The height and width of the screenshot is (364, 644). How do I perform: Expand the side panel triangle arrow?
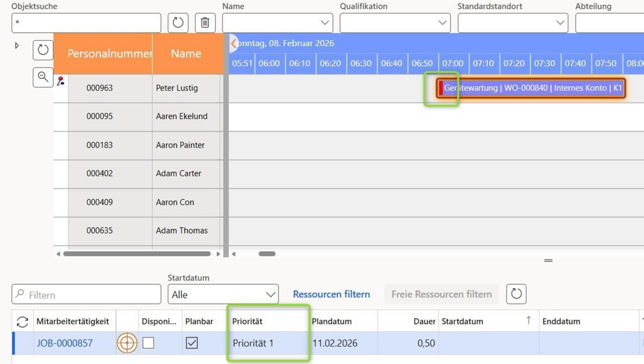tap(17, 46)
